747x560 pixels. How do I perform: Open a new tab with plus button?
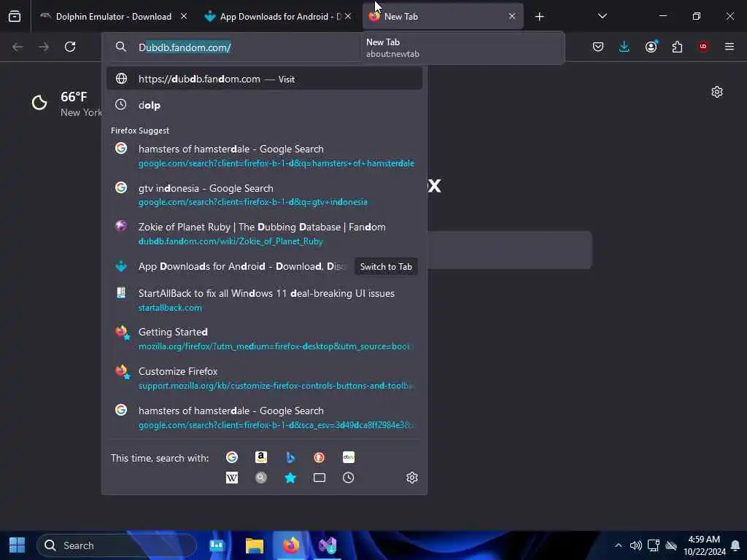(x=539, y=17)
